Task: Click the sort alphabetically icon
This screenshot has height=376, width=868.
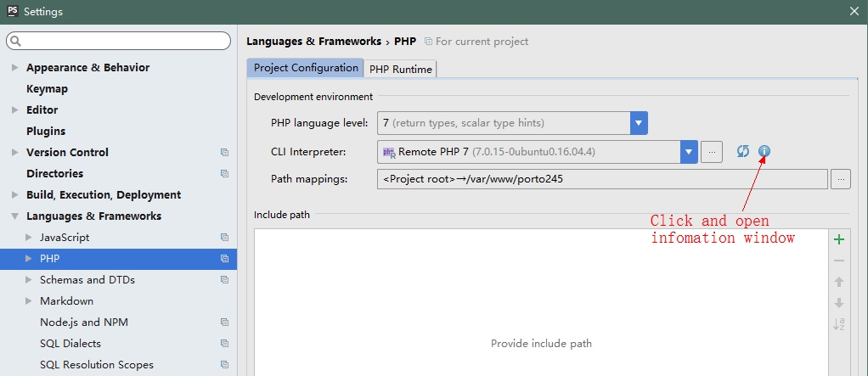Action: [x=839, y=324]
